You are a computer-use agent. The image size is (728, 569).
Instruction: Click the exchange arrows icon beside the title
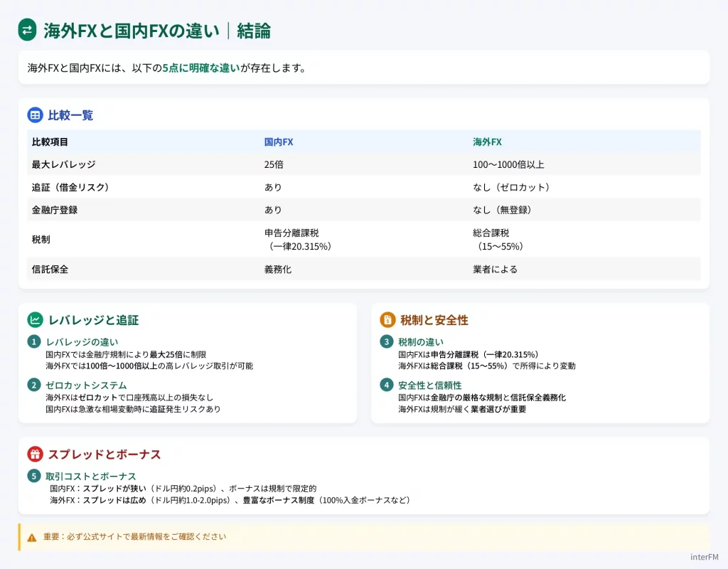[27, 30]
